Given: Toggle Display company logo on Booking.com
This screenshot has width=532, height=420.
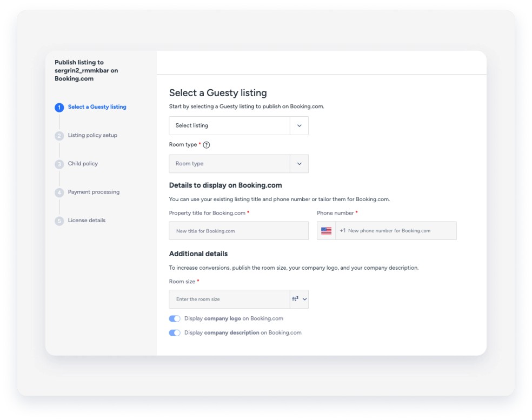Looking at the screenshot, I should tap(175, 318).
